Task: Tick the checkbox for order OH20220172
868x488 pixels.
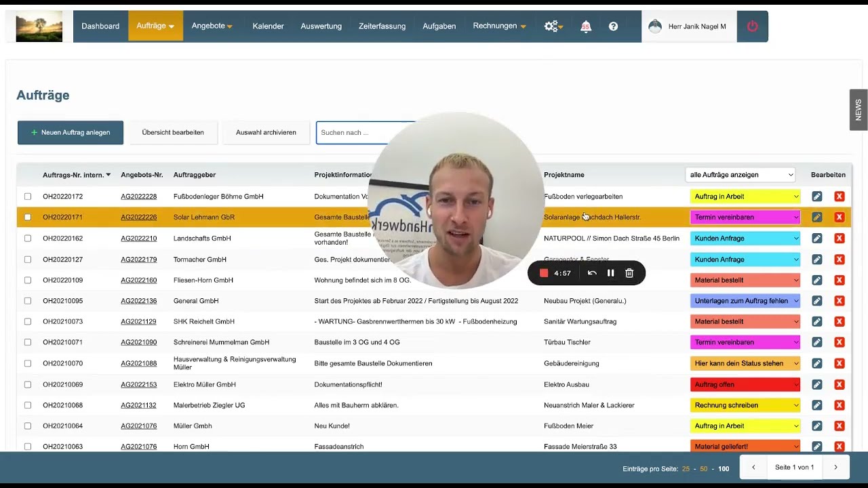Action: 28,197
